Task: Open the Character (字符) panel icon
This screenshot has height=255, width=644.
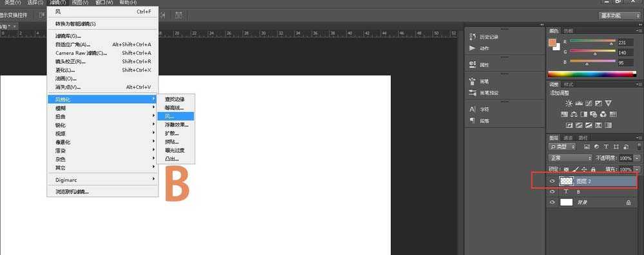Action: [x=472, y=109]
